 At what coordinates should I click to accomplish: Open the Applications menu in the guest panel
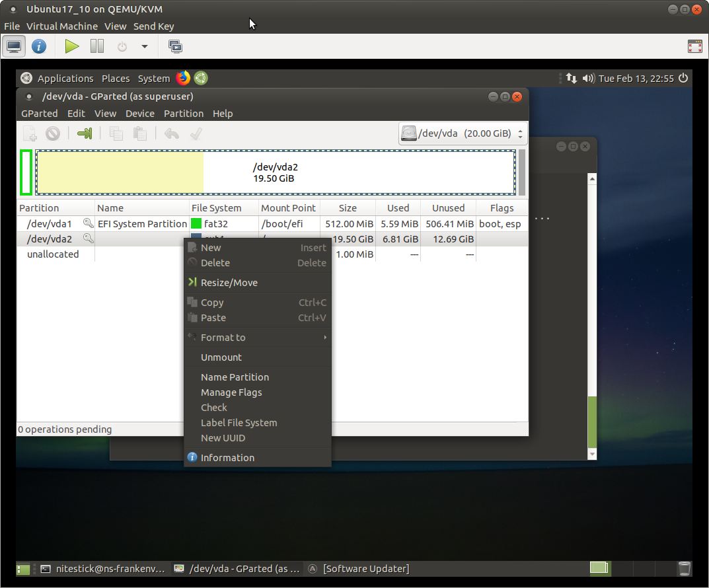[x=65, y=78]
